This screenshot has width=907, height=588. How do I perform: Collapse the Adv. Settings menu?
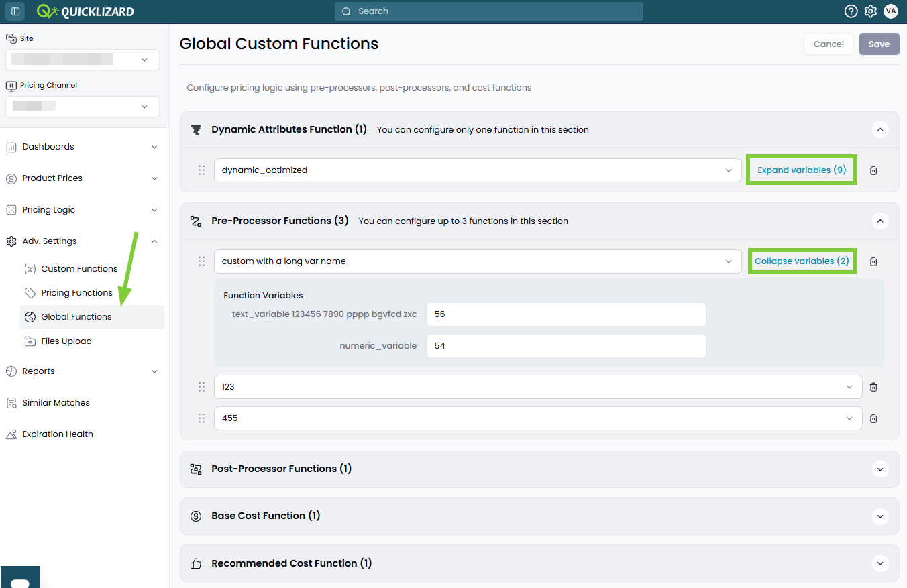(x=154, y=241)
